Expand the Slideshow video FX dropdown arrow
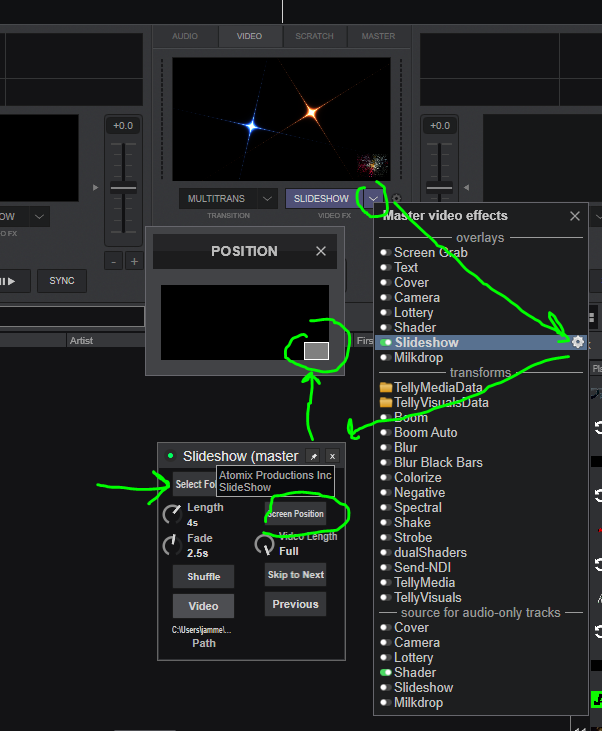The height and width of the screenshot is (731, 602). pos(372,199)
